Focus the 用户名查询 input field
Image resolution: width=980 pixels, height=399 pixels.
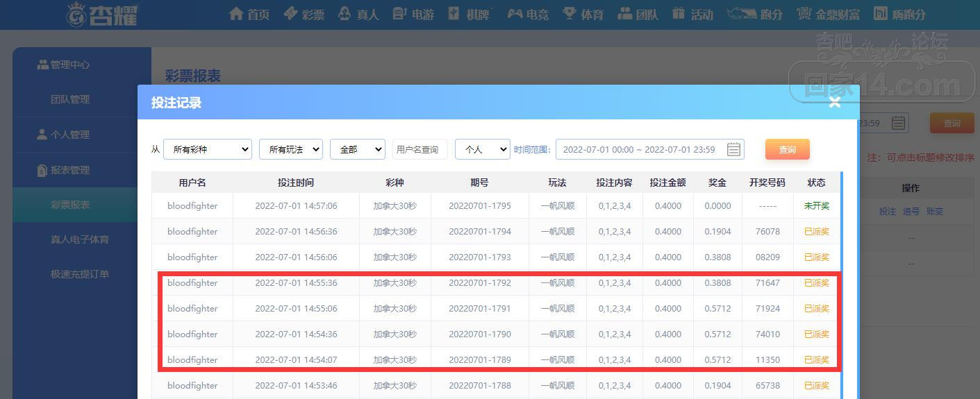coord(420,149)
